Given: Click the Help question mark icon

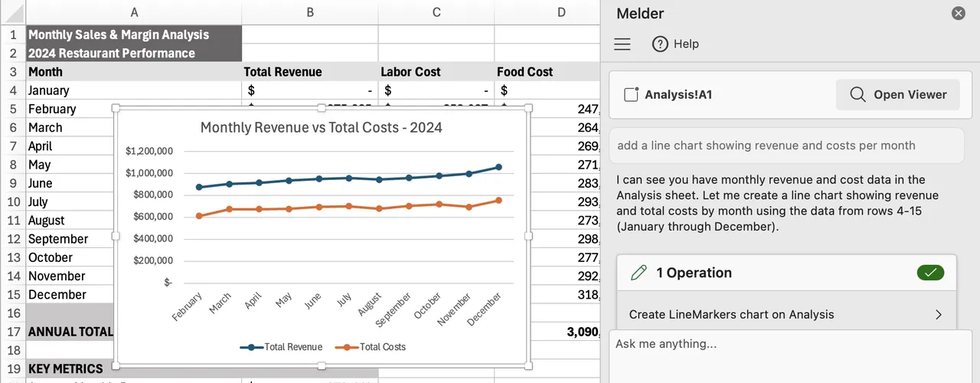Looking at the screenshot, I should point(660,44).
